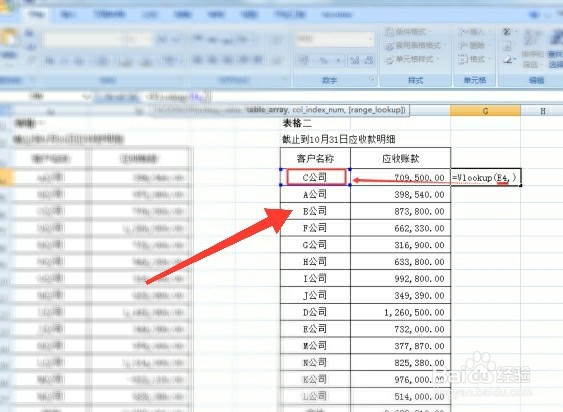The height and width of the screenshot is (412, 563).
Task: Click col_index_num in the function tooltip
Action: coord(318,110)
